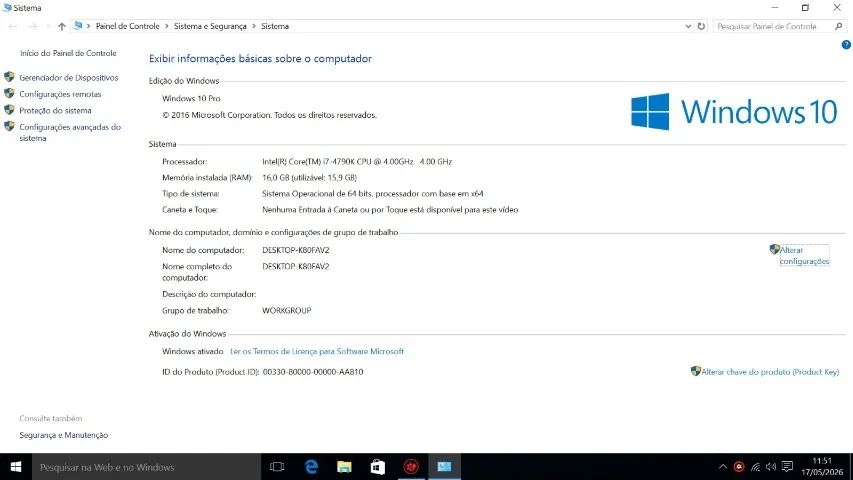
Task: Click the forward navigation arrow
Action: [x=33, y=26]
